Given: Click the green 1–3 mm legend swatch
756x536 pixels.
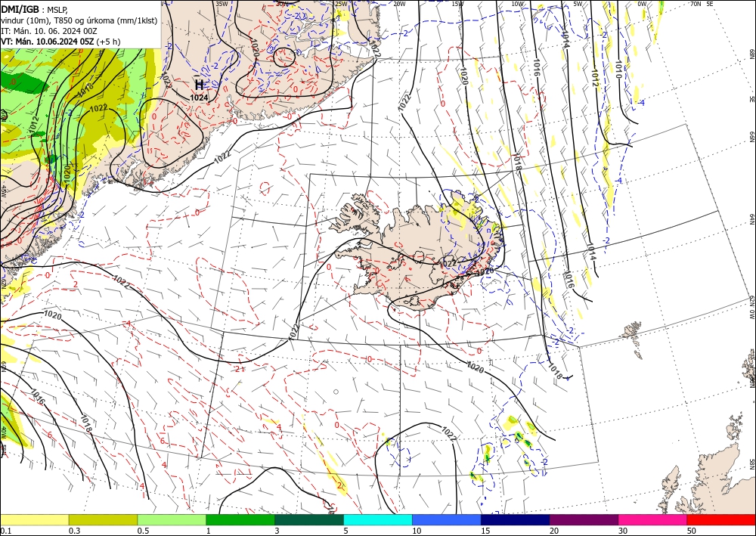Looking at the screenshot, I should (x=240, y=519).
